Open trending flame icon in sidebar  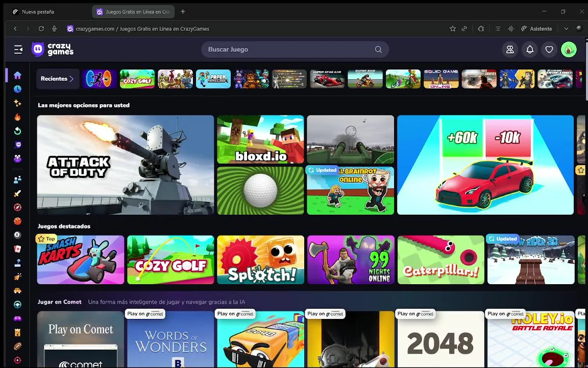[x=17, y=117]
